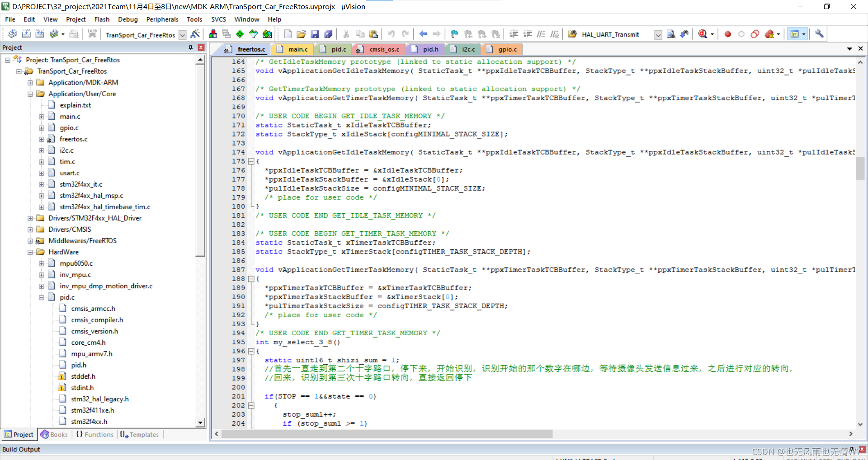868x460 pixels.
Task: Open the Peripherals menu
Action: (x=162, y=19)
